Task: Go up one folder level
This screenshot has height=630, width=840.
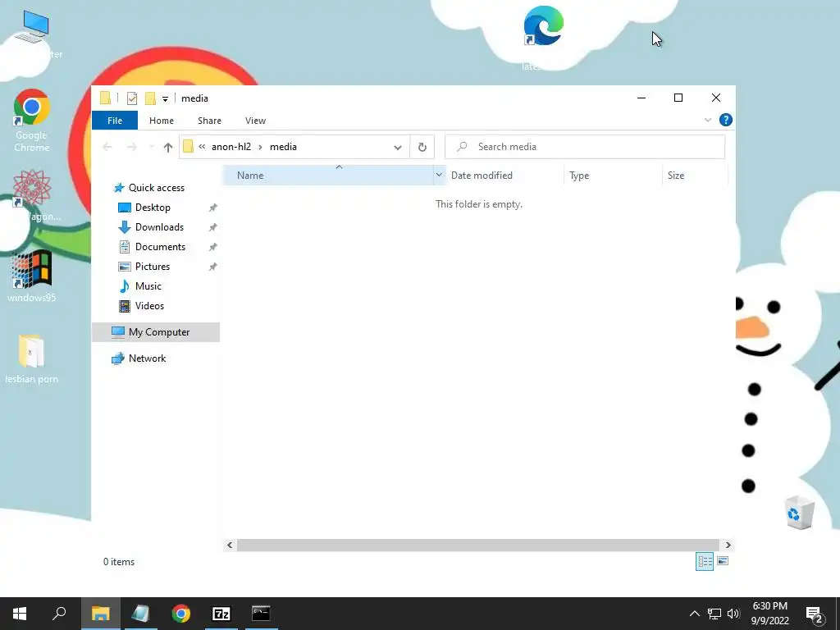Action: (x=168, y=147)
